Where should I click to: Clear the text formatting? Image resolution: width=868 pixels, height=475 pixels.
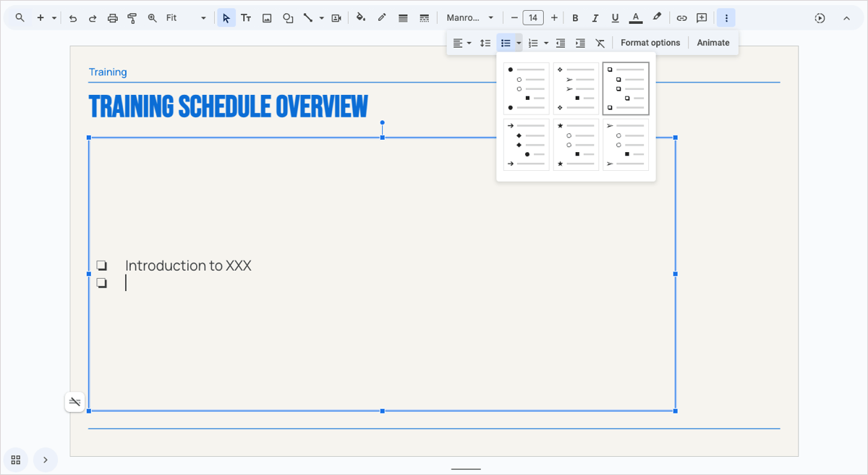point(600,43)
